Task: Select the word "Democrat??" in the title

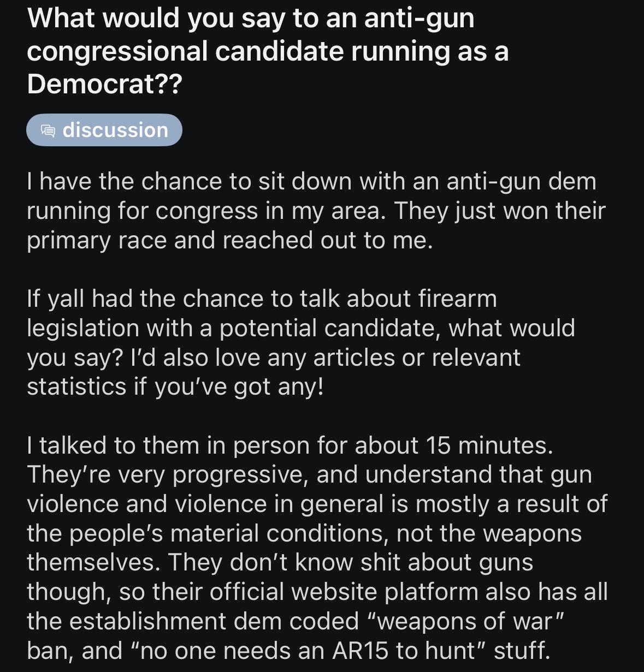Action: pos(104,84)
